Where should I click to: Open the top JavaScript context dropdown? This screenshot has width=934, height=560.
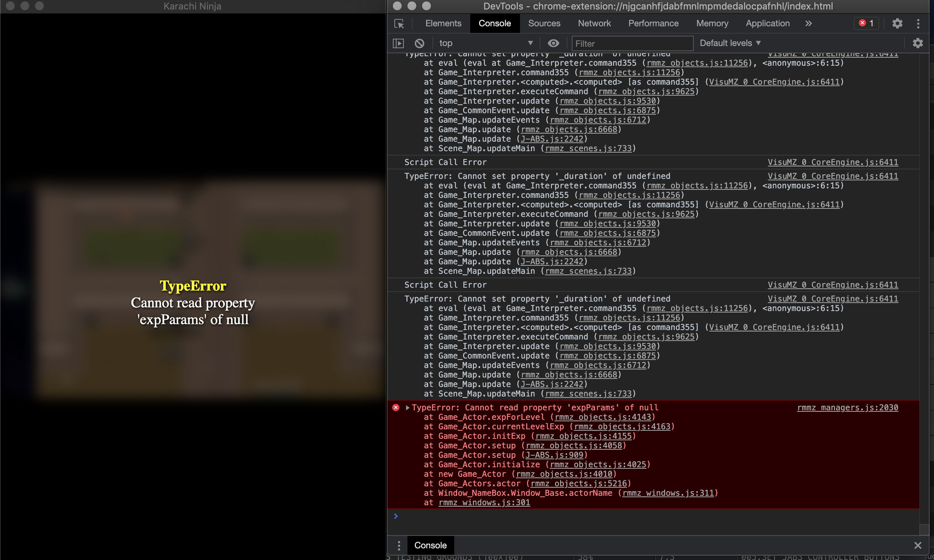tap(486, 43)
